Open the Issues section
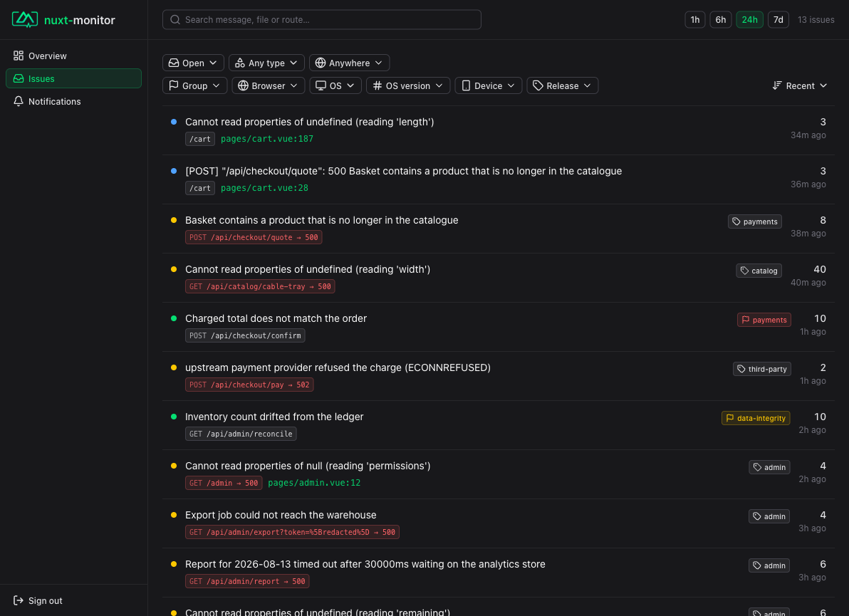This screenshot has width=849, height=616. pos(73,78)
